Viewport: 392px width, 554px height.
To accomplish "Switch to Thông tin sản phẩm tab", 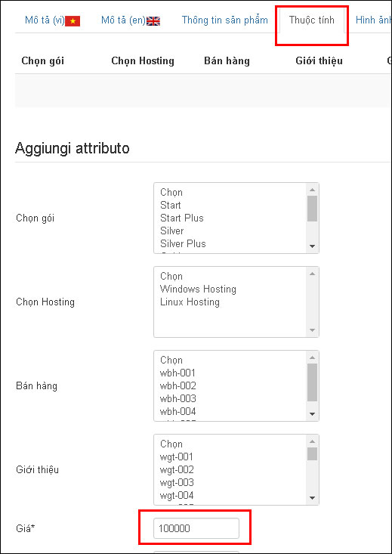I will click(x=224, y=20).
